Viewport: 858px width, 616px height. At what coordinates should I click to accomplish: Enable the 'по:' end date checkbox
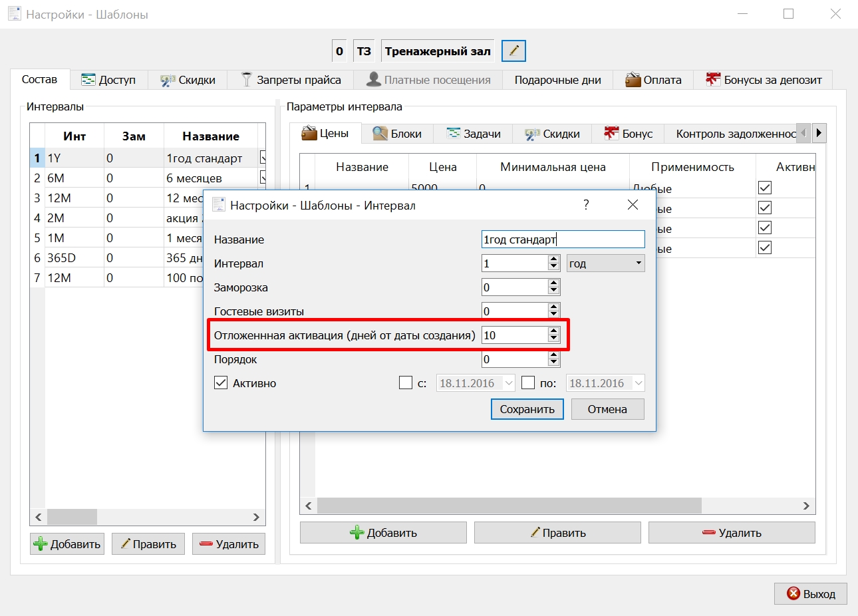(528, 383)
